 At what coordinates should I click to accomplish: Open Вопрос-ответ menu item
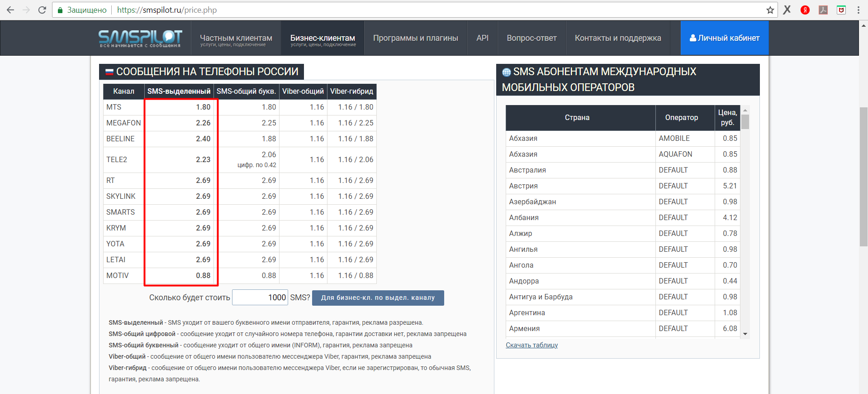(x=531, y=38)
